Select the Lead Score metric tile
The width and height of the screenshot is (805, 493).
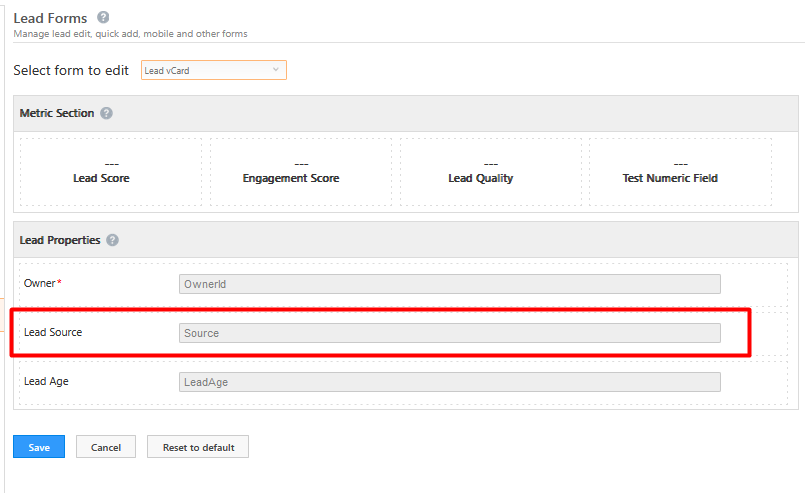click(x=101, y=172)
